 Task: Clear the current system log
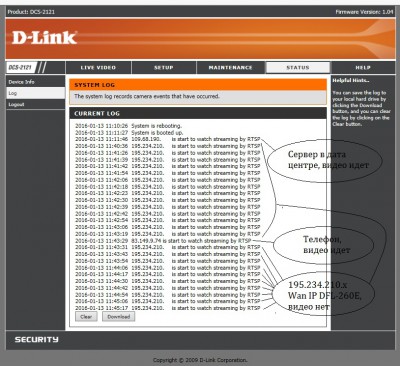pyautogui.click(x=86, y=316)
